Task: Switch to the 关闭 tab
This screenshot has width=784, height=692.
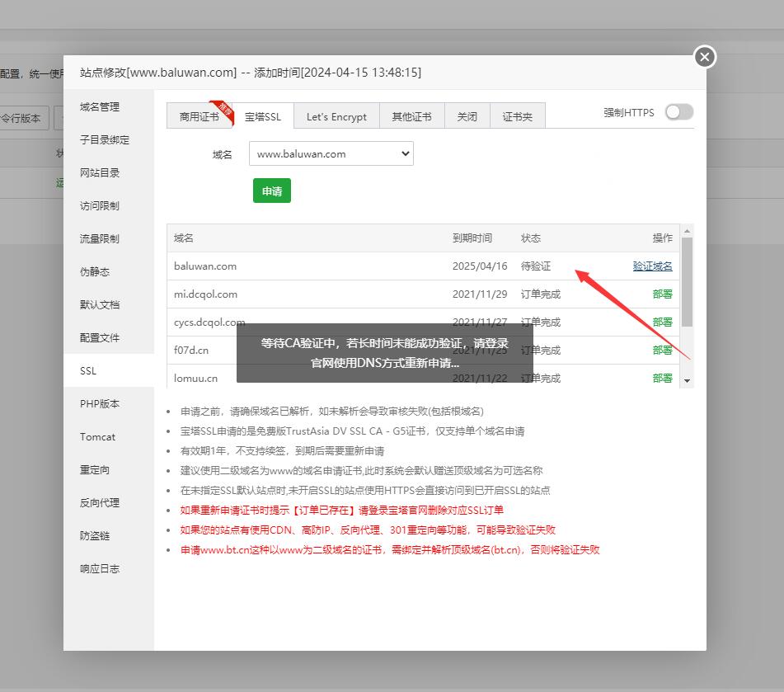Action: pyautogui.click(x=467, y=116)
